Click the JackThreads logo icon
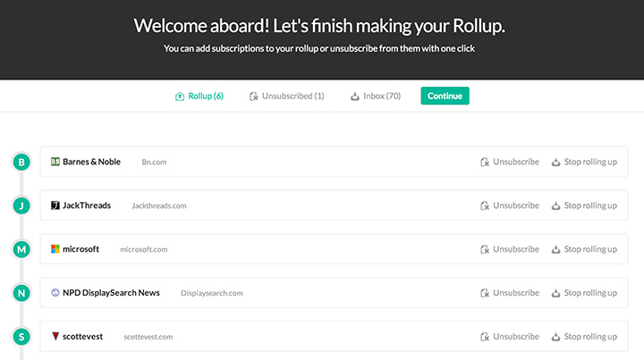 click(55, 205)
